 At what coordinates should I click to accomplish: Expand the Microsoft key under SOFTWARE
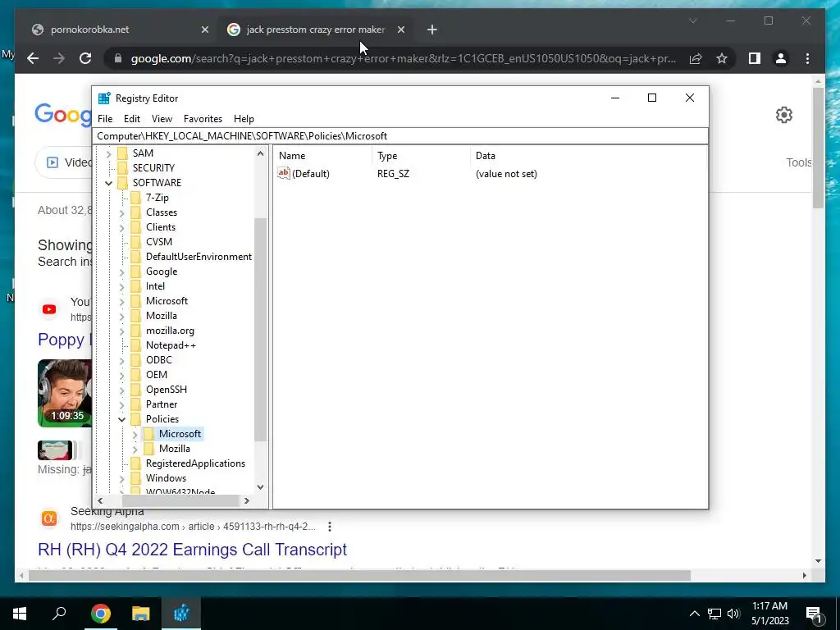coord(121,302)
